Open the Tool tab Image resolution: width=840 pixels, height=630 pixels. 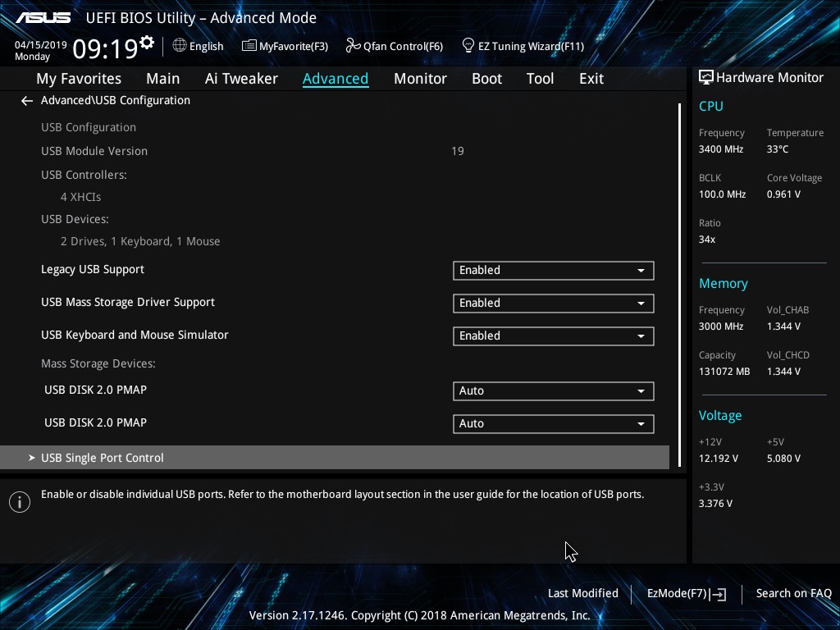tap(540, 79)
